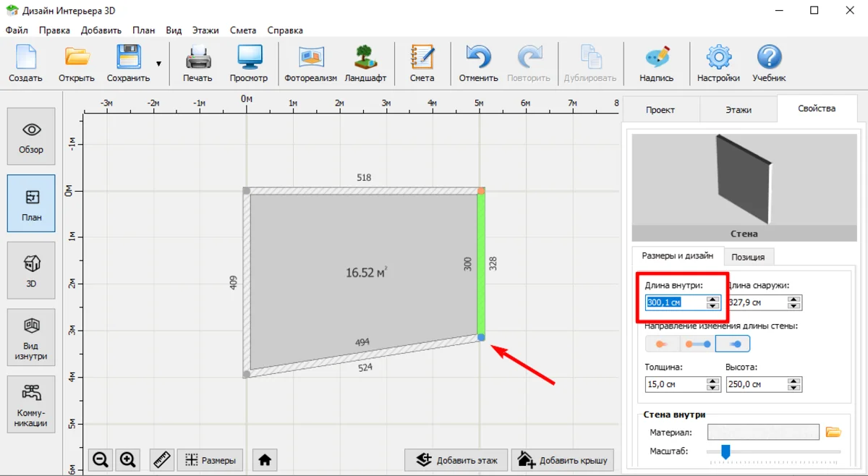The width and height of the screenshot is (868, 476).
Task: Select the green highlighted wall on the plan
Action: [x=481, y=264]
